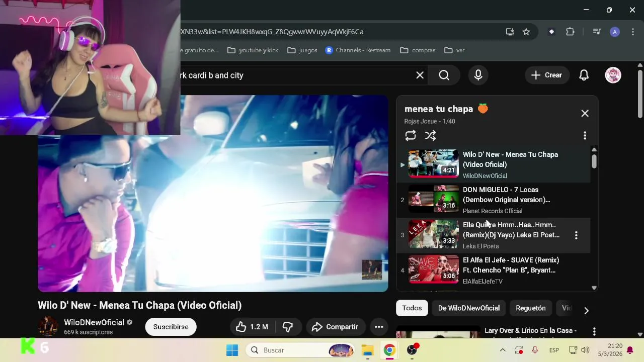Show hidden system tray icons chevron

pyautogui.click(x=502, y=350)
